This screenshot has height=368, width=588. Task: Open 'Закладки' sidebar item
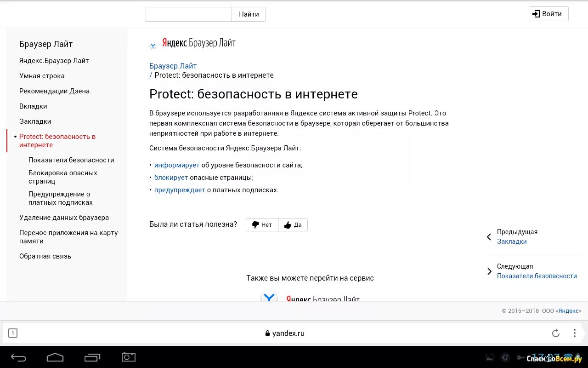coord(35,121)
